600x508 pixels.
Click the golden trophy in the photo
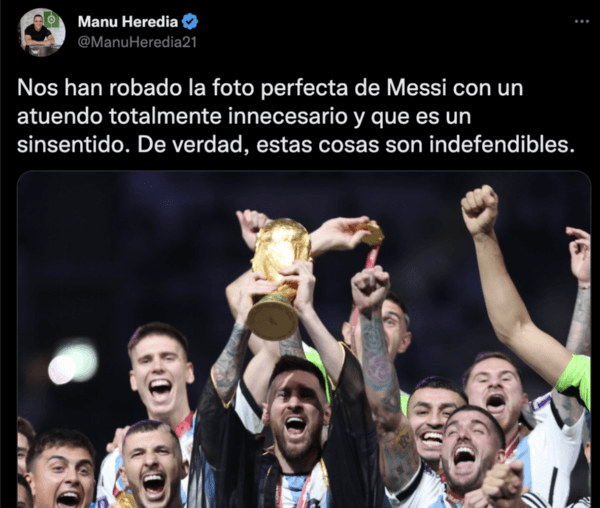[x=278, y=278]
